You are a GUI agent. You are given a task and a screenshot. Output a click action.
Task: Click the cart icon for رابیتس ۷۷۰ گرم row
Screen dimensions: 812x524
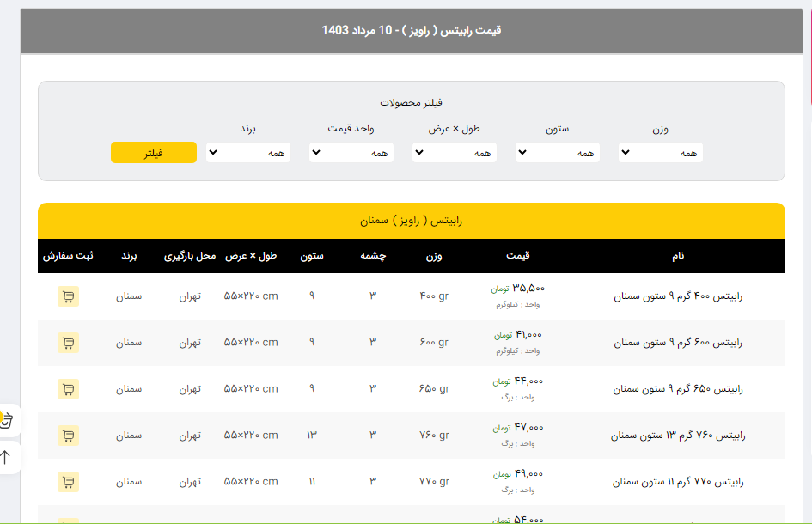(68, 482)
